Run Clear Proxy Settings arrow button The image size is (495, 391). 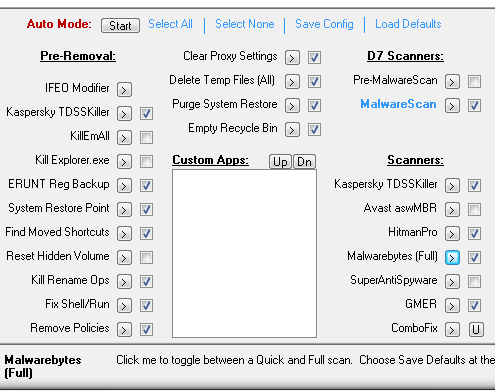tap(292, 58)
